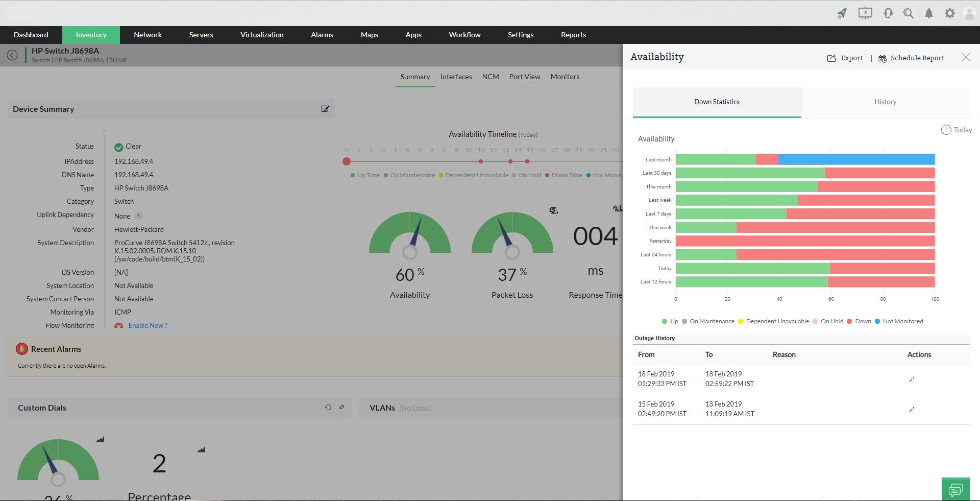Viewport: 980px width, 501px height.
Task: Open the settings gear in header
Action: [x=949, y=14]
